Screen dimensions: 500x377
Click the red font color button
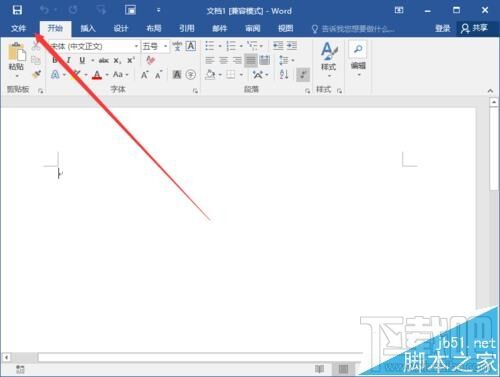(97, 75)
